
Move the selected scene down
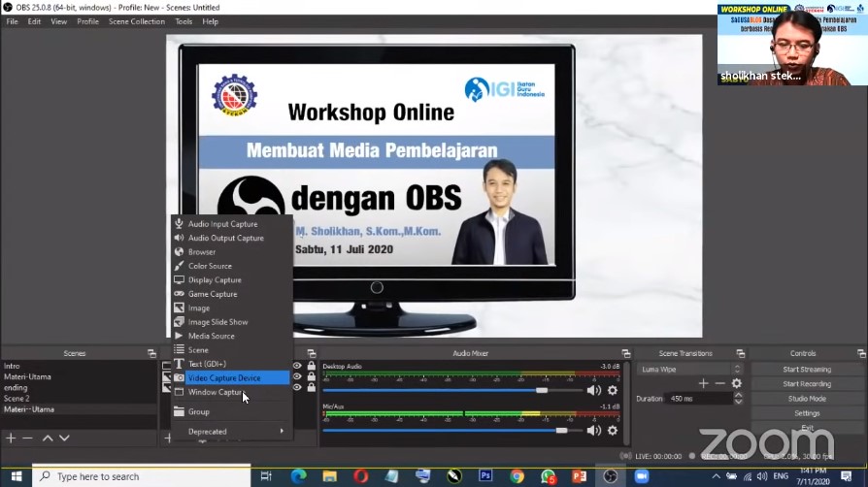(64, 438)
